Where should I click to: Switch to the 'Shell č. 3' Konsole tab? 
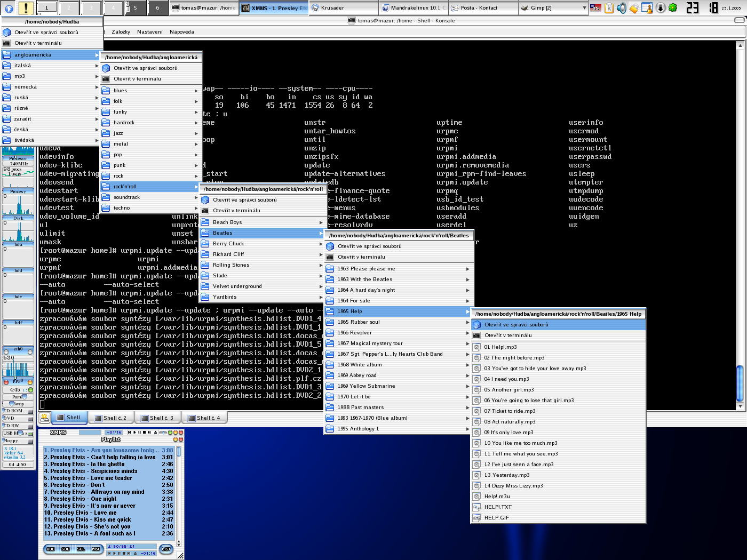(x=157, y=418)
